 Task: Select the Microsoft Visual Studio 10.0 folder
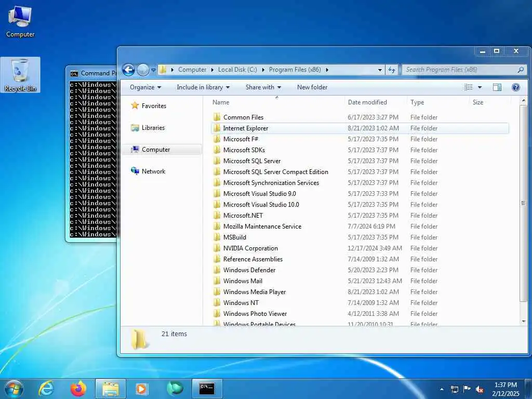(x=261, y=205)
